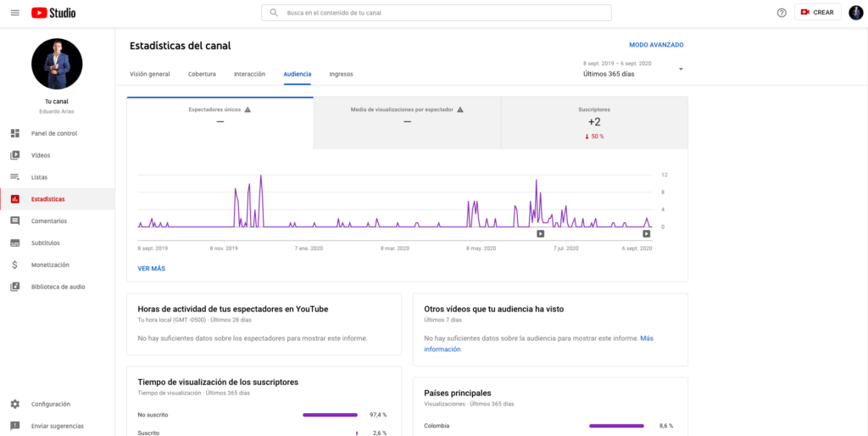Click Enviar sugerencias in the sidebar

click(58, 426)
